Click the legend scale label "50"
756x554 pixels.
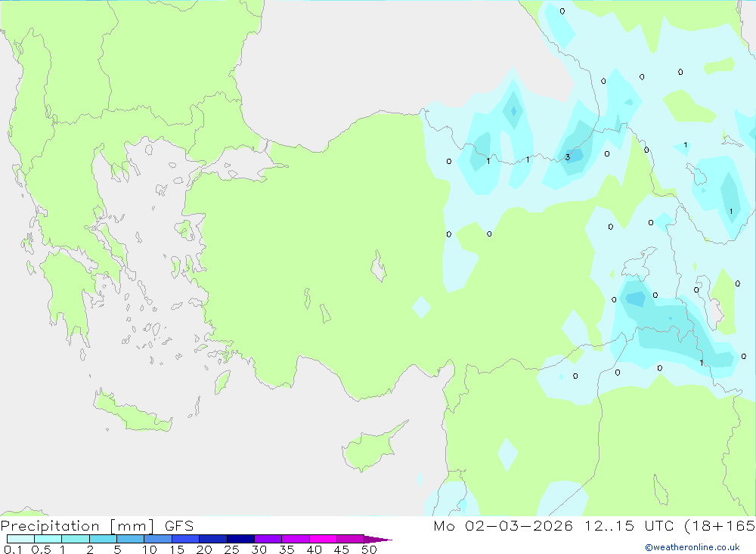click(x=369, y=549)
